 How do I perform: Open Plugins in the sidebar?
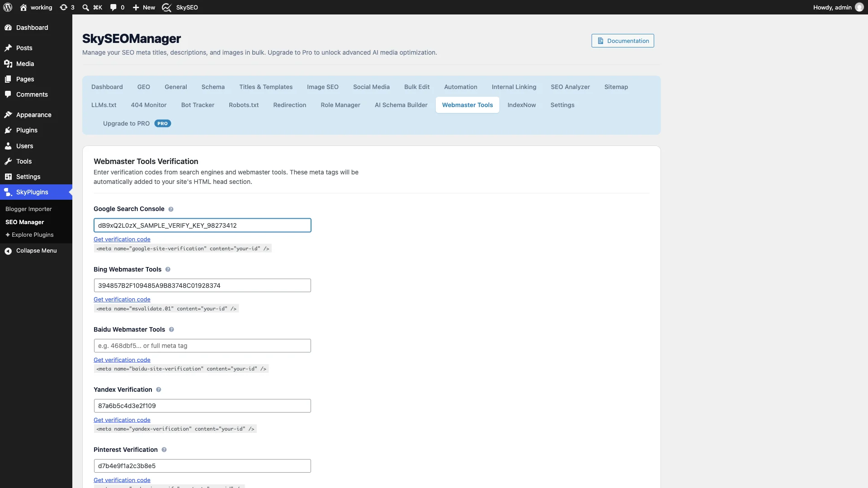point(36,130)
